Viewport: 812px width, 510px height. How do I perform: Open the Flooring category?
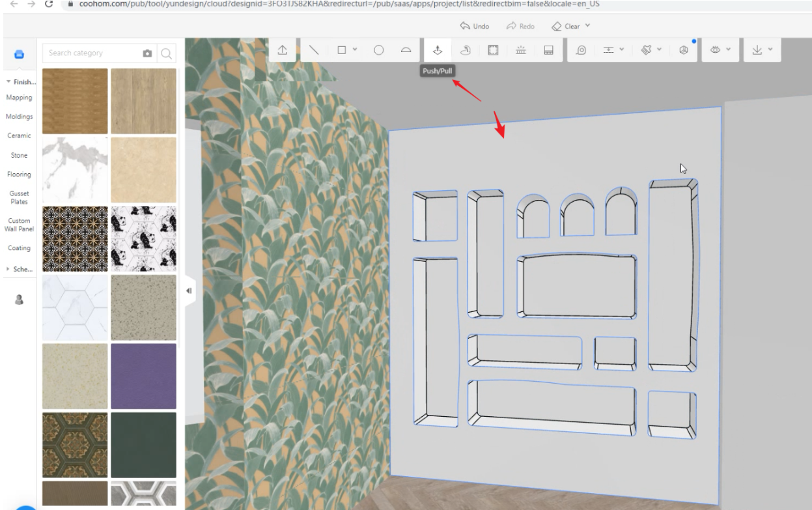click(x=19, y=175)
